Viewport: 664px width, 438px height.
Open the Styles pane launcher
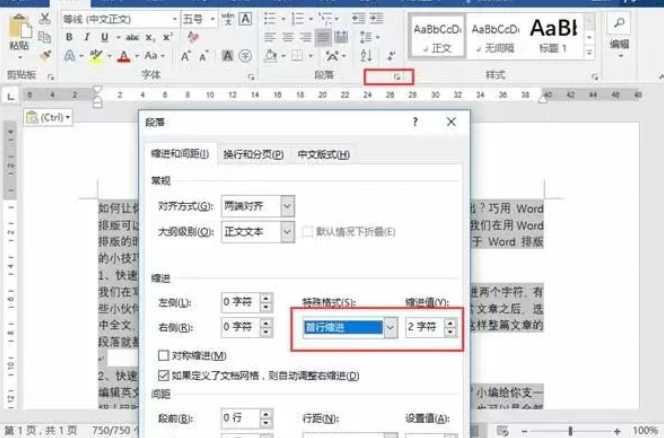click(x=595, y=77)
